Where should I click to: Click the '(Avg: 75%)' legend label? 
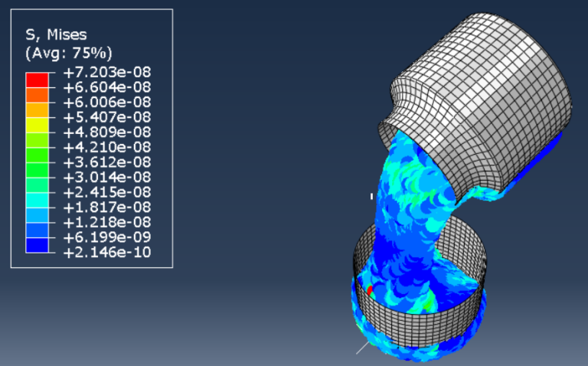click(x=69, y=54)
